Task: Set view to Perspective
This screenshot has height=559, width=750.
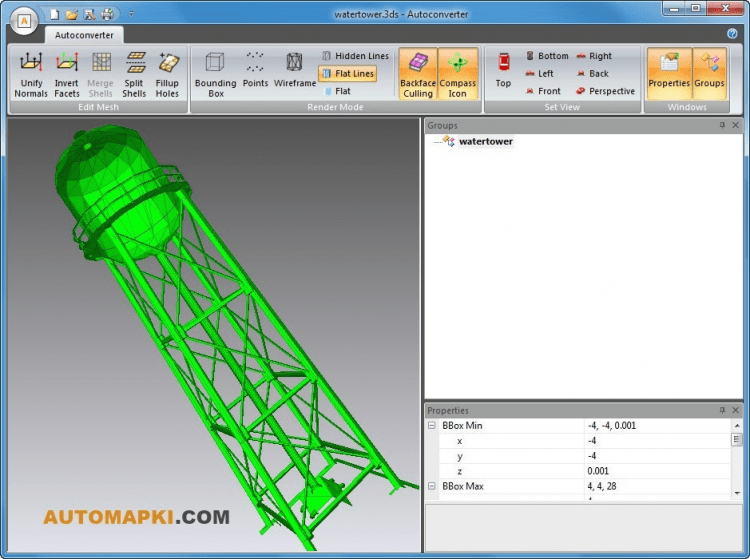Action: (x=606, y=91)
